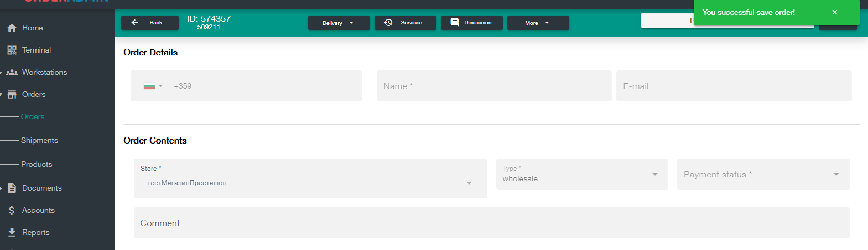Click the Orders store icon
Screen dimensions: 868x250
pos(12,95)
